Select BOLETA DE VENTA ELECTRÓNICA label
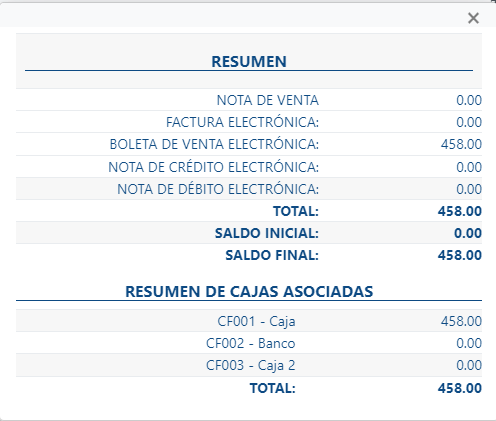 tap(214, 144)
